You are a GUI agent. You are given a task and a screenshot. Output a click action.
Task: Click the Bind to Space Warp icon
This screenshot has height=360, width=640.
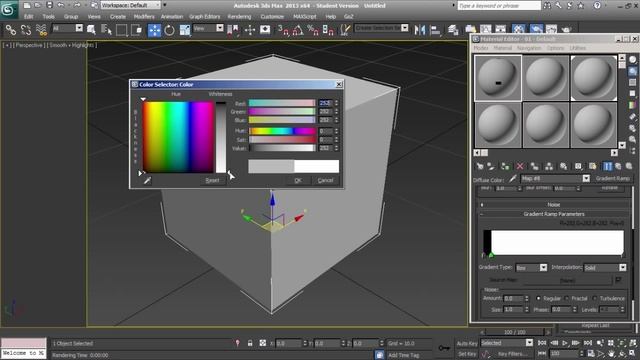pos(41,29)
